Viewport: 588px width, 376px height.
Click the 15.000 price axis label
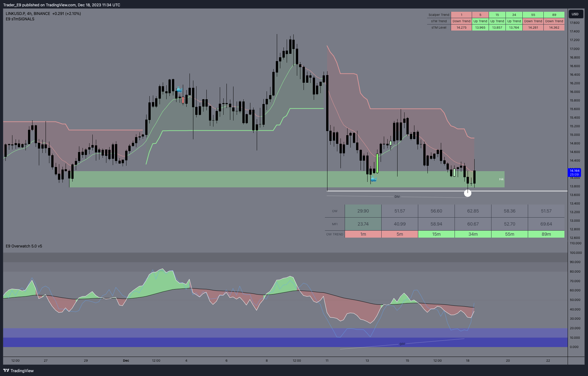(575, 135)
